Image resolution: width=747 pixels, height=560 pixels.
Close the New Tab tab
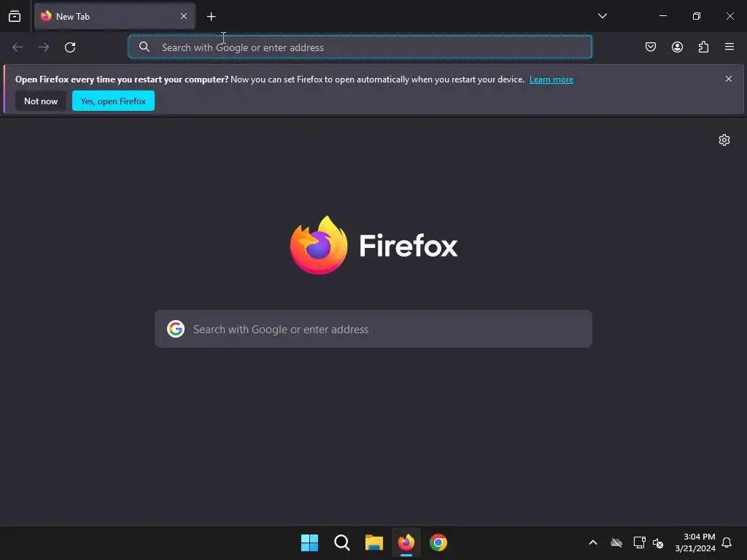184,16
